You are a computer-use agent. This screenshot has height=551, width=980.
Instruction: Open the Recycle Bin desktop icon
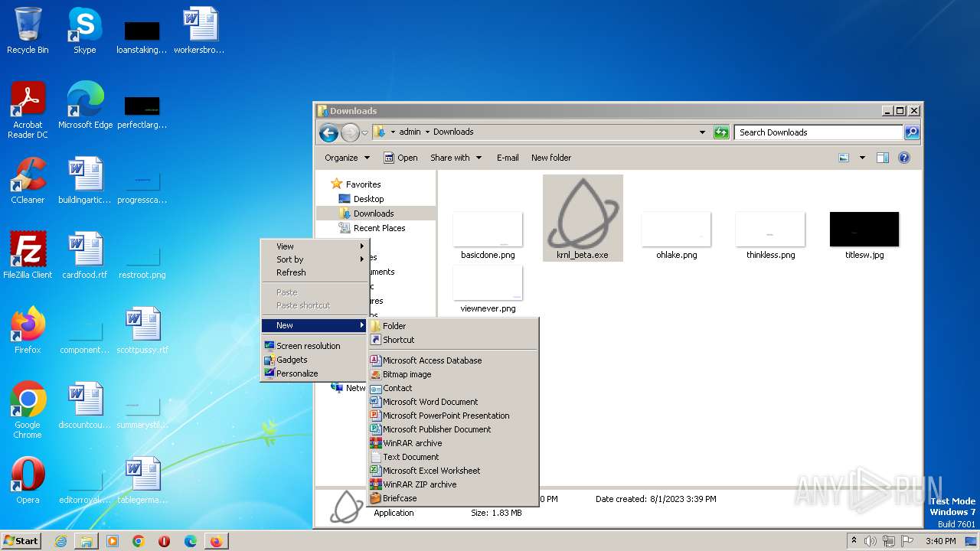pyautogui.click(x=28, y=31)
